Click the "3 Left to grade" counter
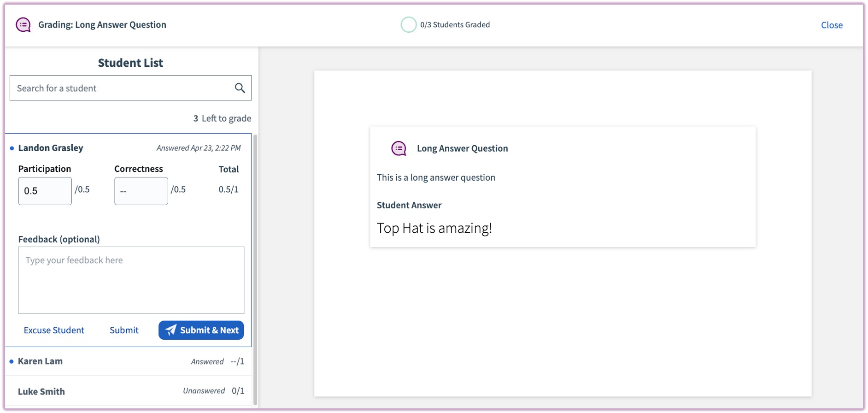The width and height of the screenshot is (868, 413). coord(222,118)
